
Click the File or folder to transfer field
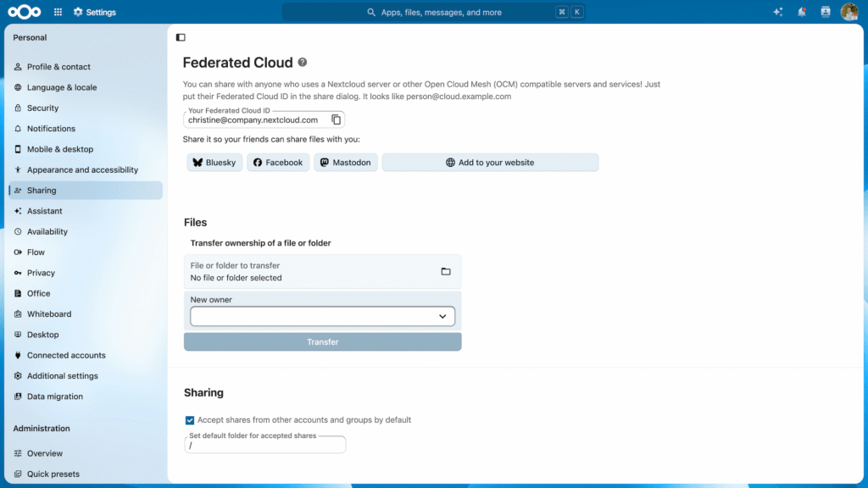coord(323,272)
